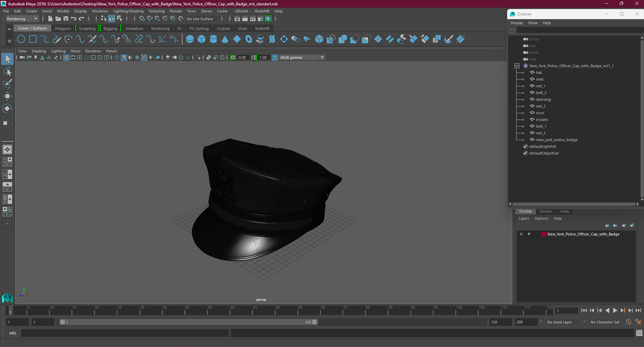Open the Redshift main menu
Screen dimensions: 644x347
[x=262, y=11]
